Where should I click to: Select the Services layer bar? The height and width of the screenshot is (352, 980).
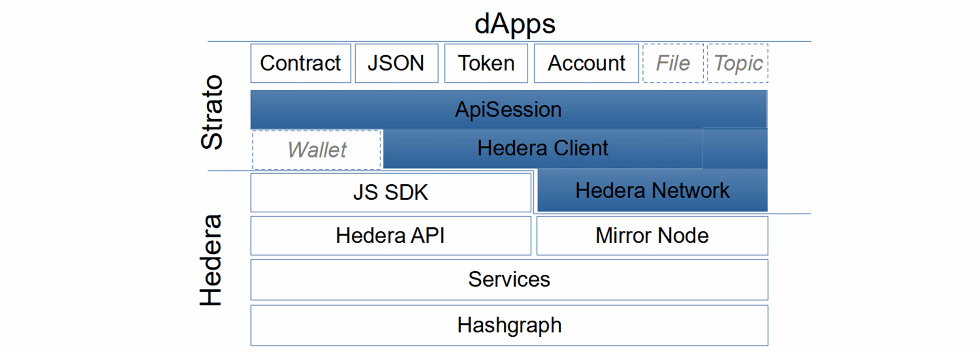509,280
